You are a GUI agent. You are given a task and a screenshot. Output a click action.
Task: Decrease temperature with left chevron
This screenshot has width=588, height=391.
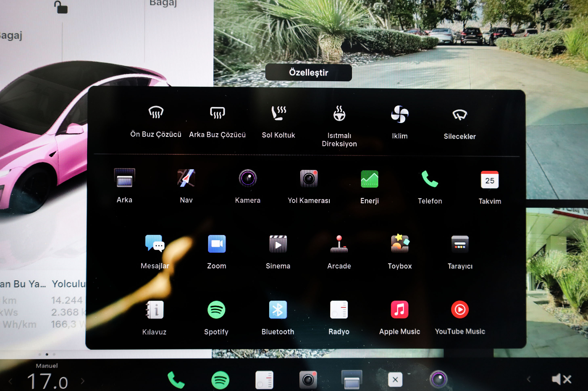[x=10, y=381]
